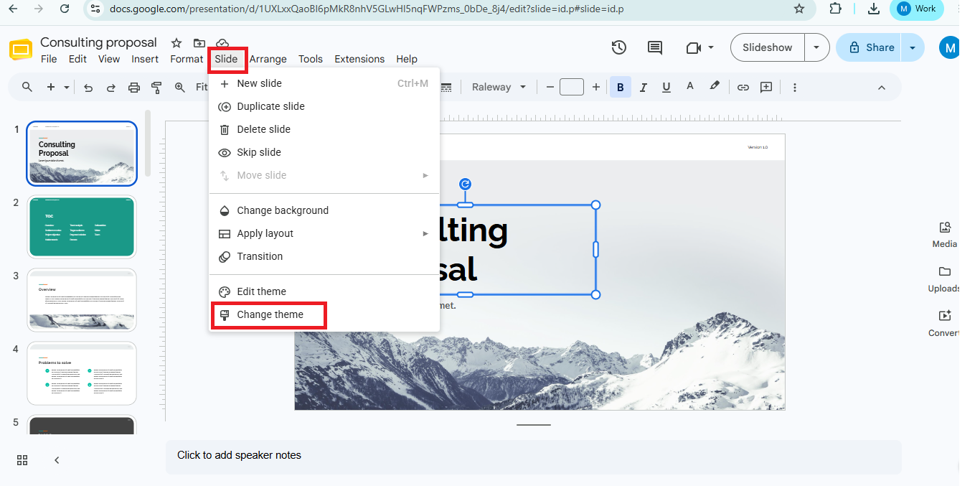Open version history clock icon

tap(618, 47)
